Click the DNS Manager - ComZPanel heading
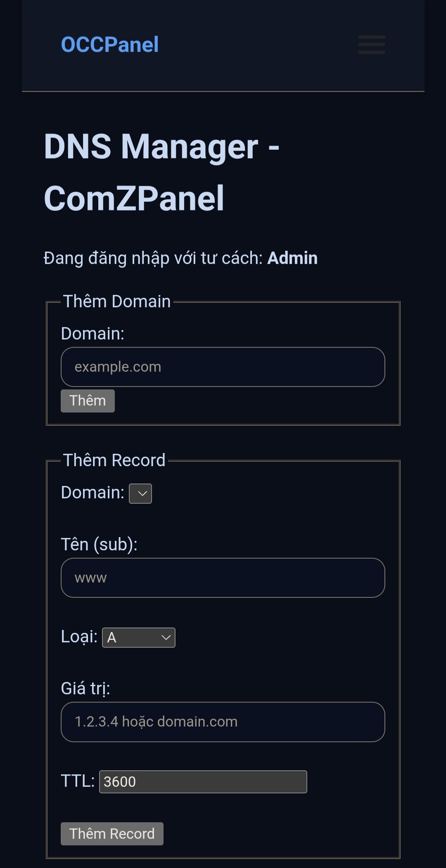446x868 pixels. 161,172
